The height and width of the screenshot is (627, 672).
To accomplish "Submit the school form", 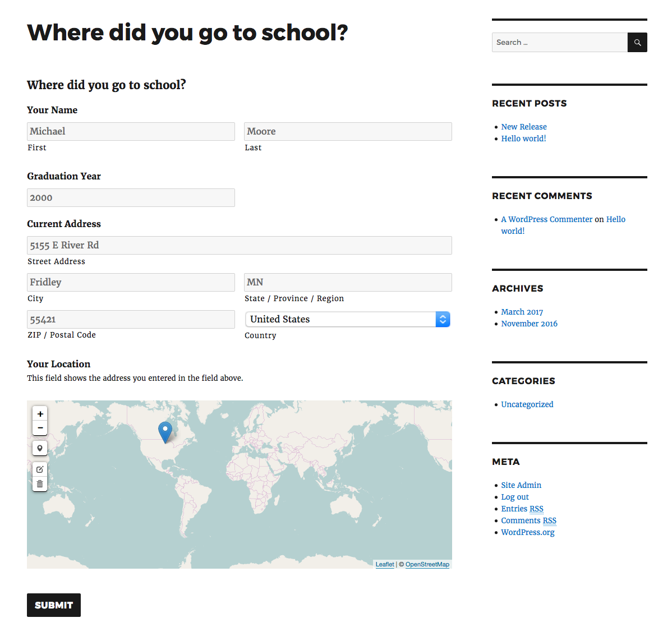I will point(54,605).
